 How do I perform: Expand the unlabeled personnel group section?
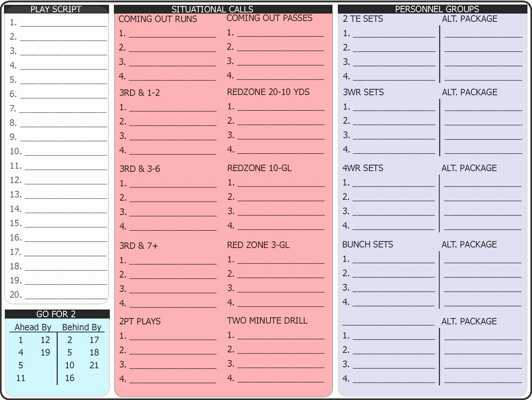point(378,324)
